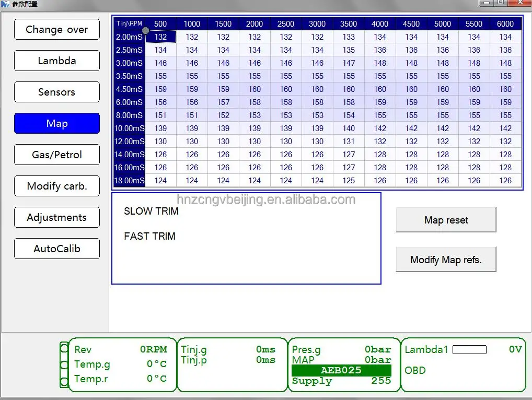Select the cell with value 147
The width and height of the screenshot is (532, 400).
point(349,63)
